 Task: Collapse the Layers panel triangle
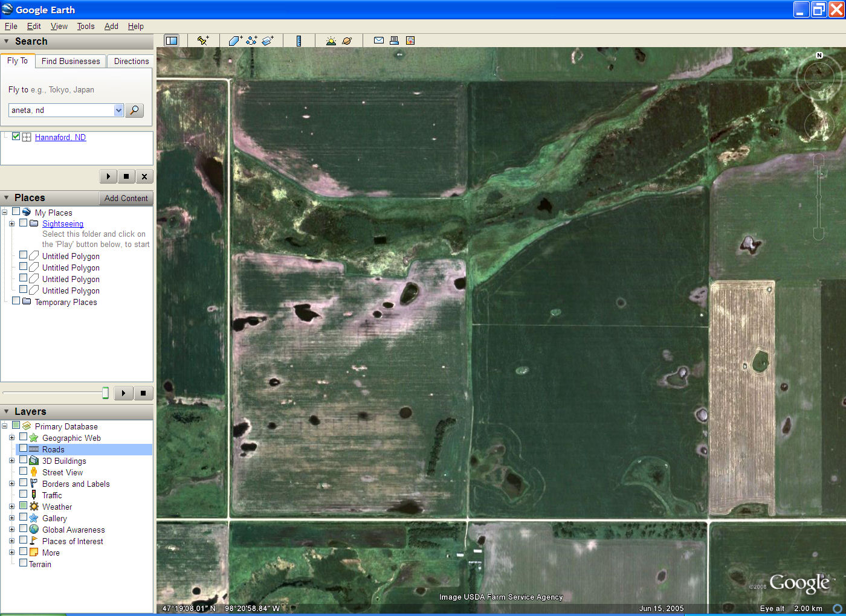point(7,411)
